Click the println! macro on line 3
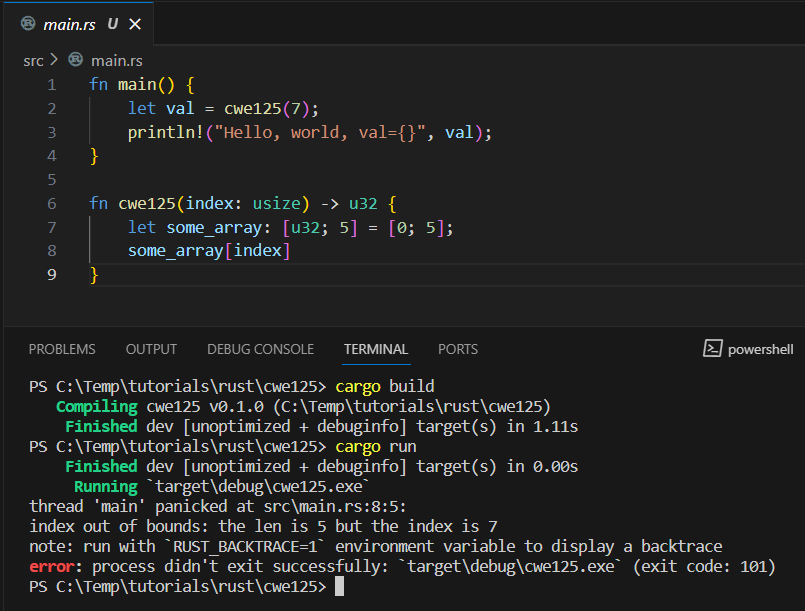 [165, 132]
